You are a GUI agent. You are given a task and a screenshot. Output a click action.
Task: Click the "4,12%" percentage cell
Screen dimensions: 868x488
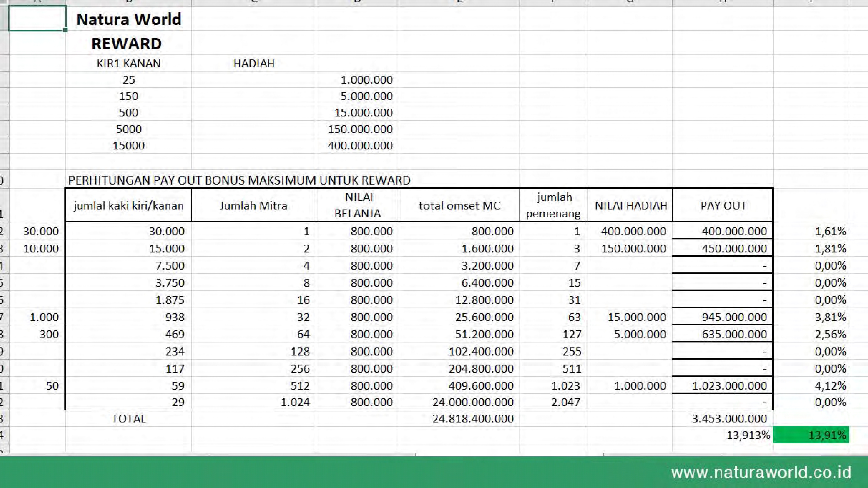pos(811,386)
